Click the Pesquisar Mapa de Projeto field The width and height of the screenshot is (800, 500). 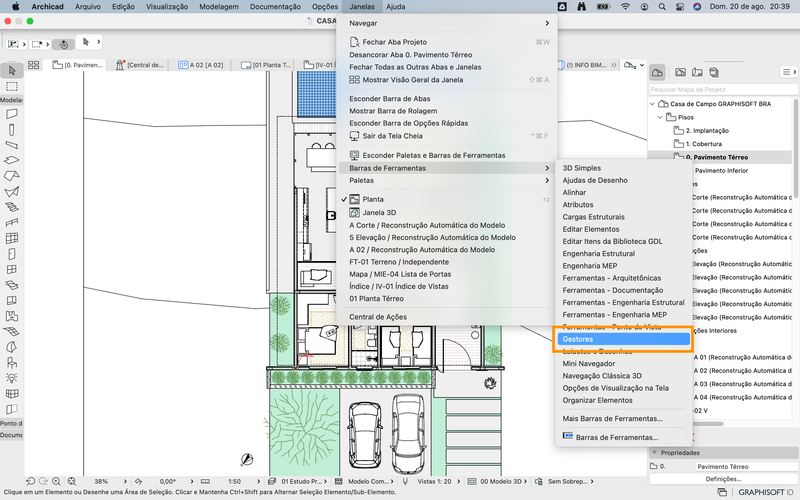coord(723,89)
